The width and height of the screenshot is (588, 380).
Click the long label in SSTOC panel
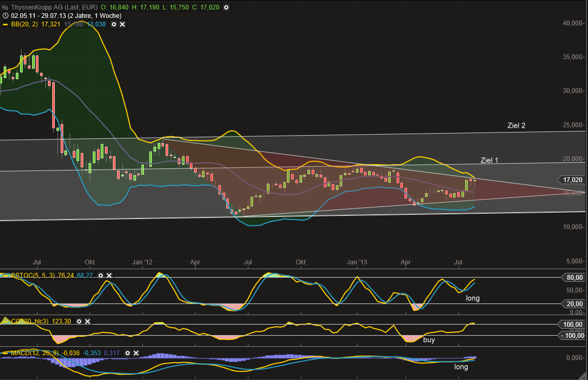click(x=473, y=298)
